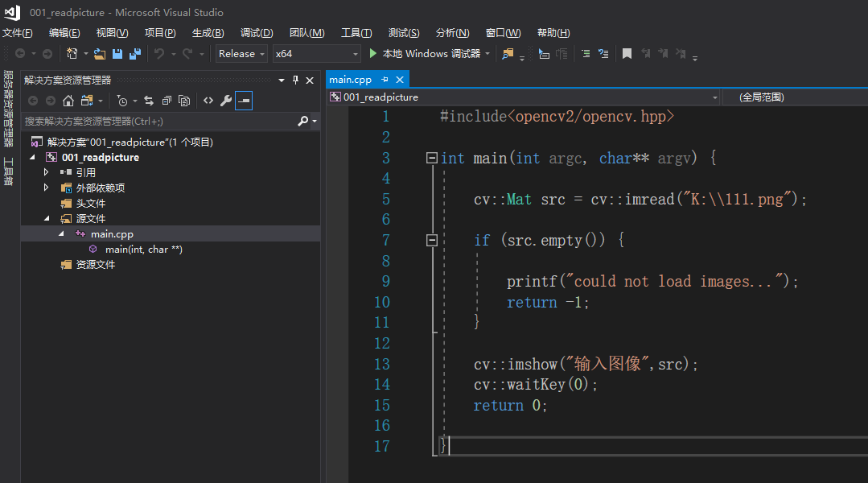Click the Redo arrow icon
The image size is (868, 483).
(187, 54)
